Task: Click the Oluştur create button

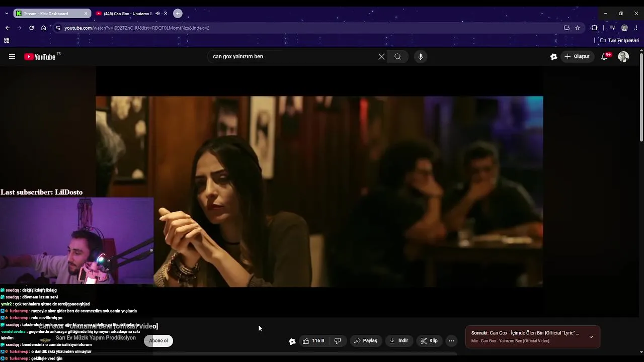Action: [577, 57]
